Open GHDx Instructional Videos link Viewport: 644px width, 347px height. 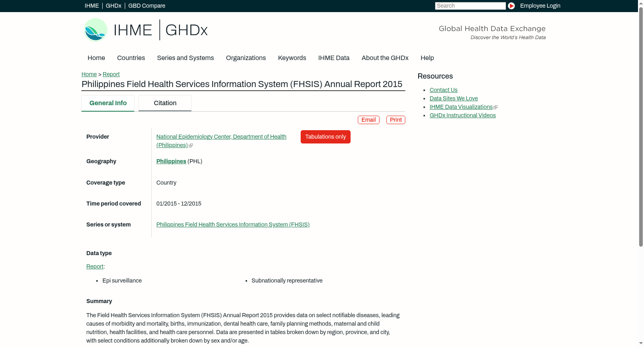[x=462, y=115]
